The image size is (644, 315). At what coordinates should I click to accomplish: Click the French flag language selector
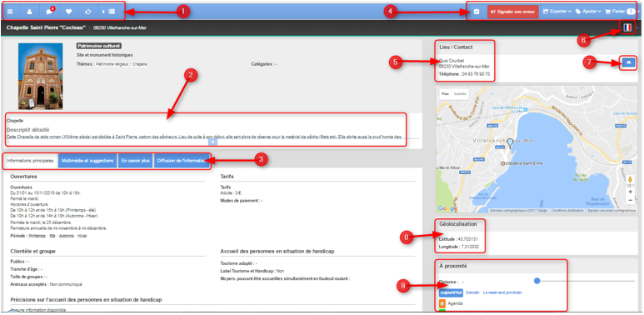click(627, 27)
